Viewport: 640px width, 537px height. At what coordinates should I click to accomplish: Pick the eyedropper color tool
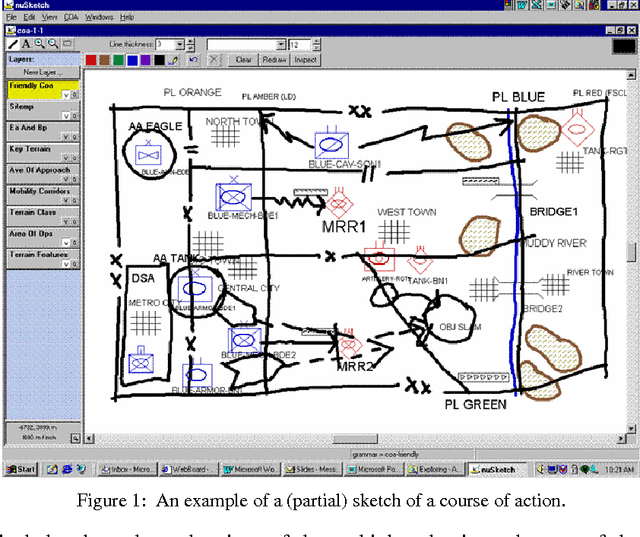[174, 60]
